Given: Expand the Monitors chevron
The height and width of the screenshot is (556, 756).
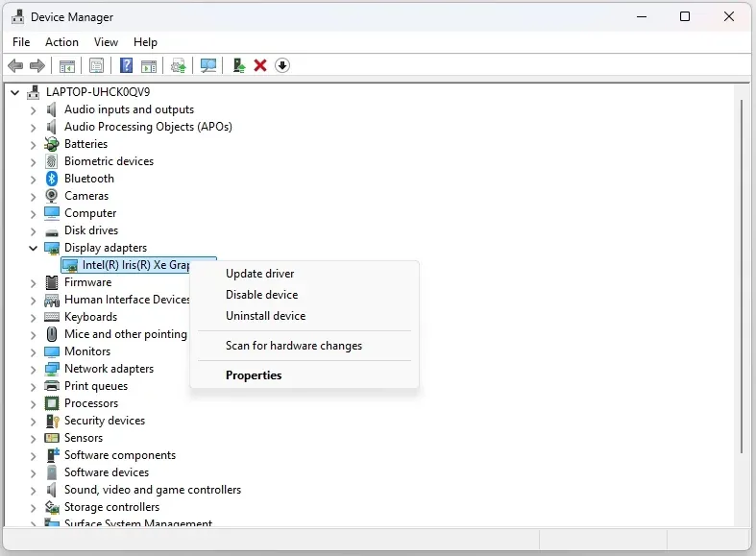Looking at the screenshot, I should (33, 352).
